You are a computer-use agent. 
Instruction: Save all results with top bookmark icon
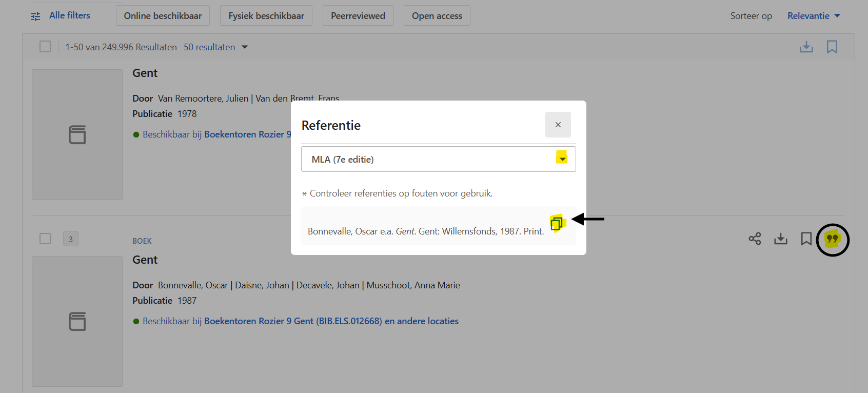pyautogui.click(x=832, y=47)
